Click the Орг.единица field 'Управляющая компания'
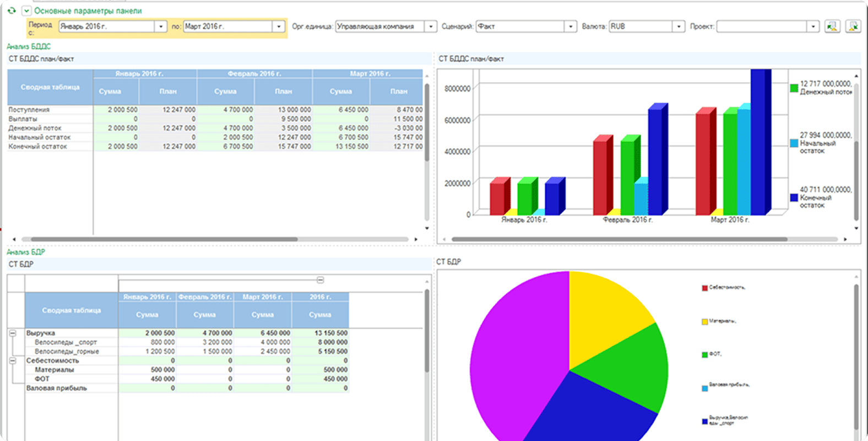This screenshot has height=441, width=868. (380, 26)
